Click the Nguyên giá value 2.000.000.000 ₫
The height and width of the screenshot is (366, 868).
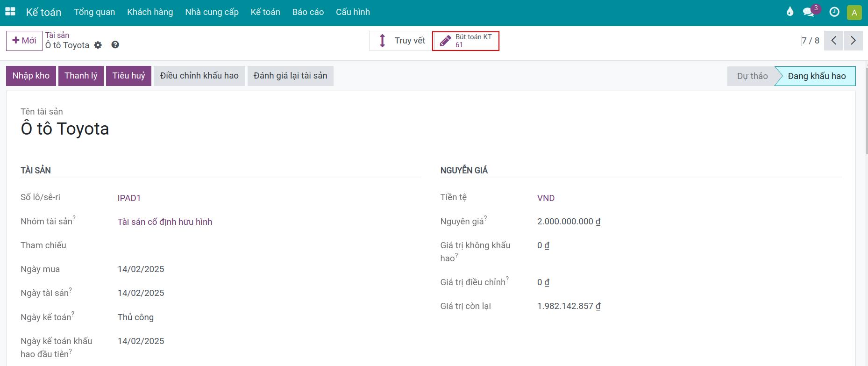click(569, 222)
